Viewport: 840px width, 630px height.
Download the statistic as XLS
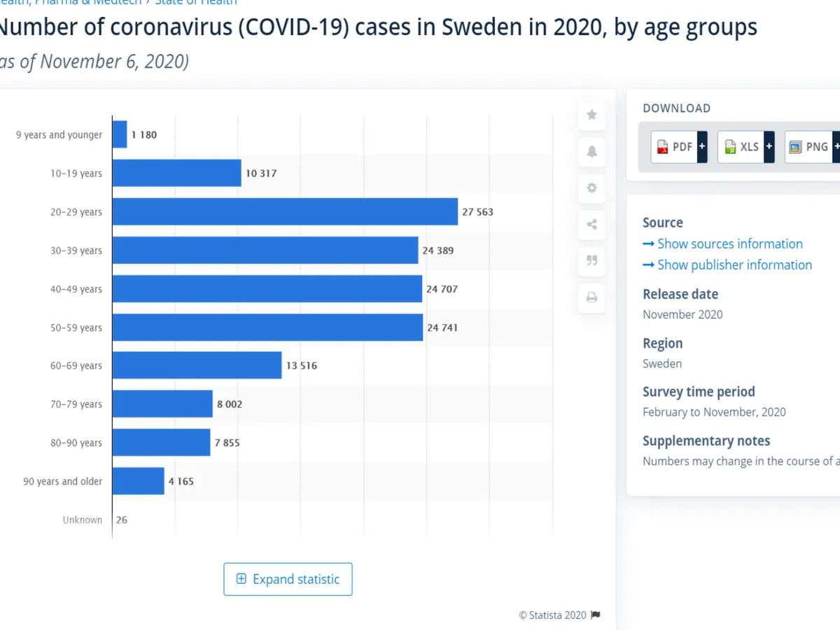coord(741,147)
